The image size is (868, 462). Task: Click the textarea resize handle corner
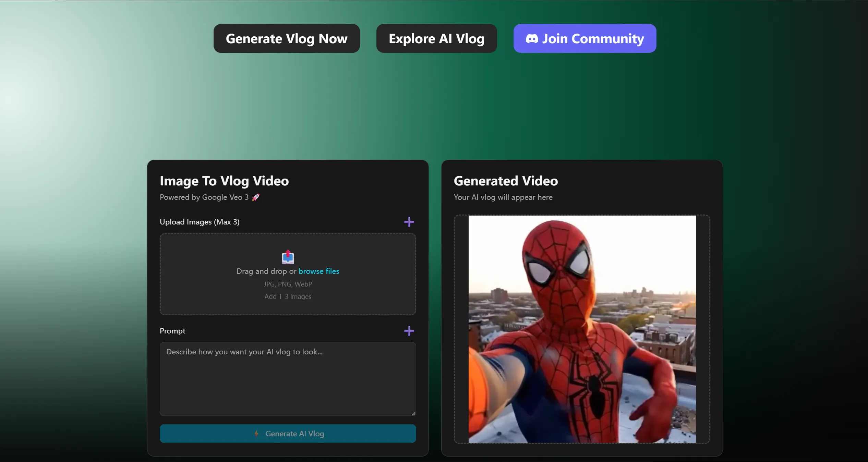point(413,414)
